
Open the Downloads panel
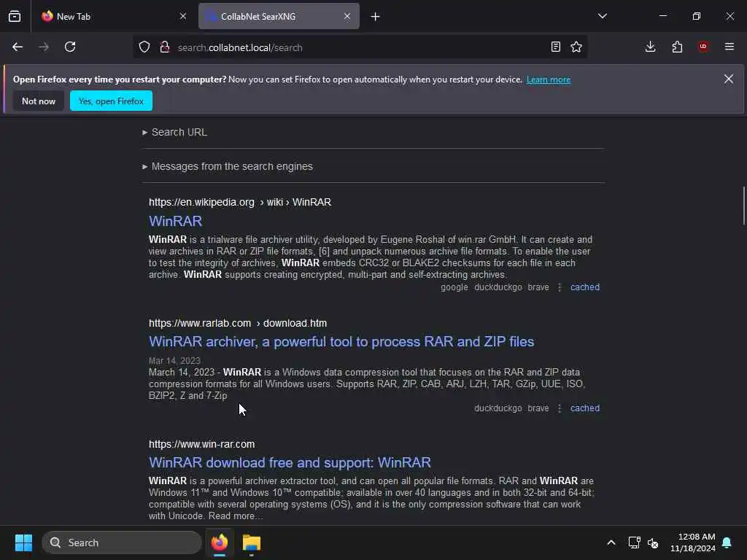pyautogui.click(x=650, y=47)
